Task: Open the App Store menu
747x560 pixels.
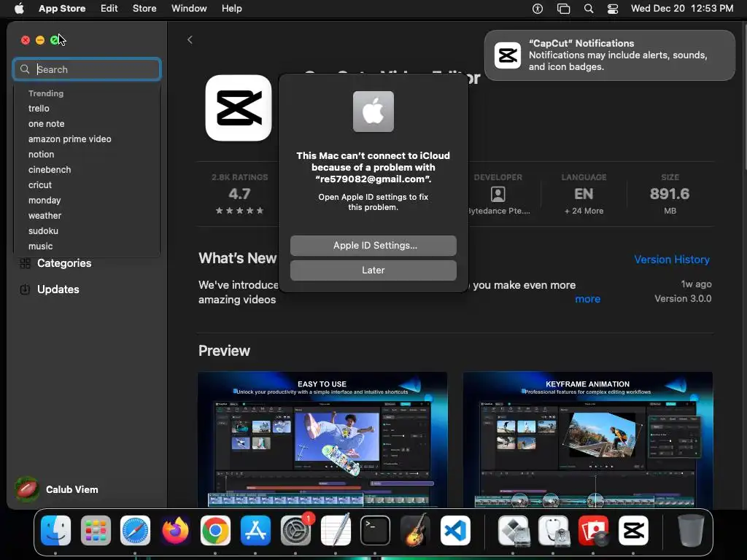Action: pyautogui.click(x=62, y=8)
